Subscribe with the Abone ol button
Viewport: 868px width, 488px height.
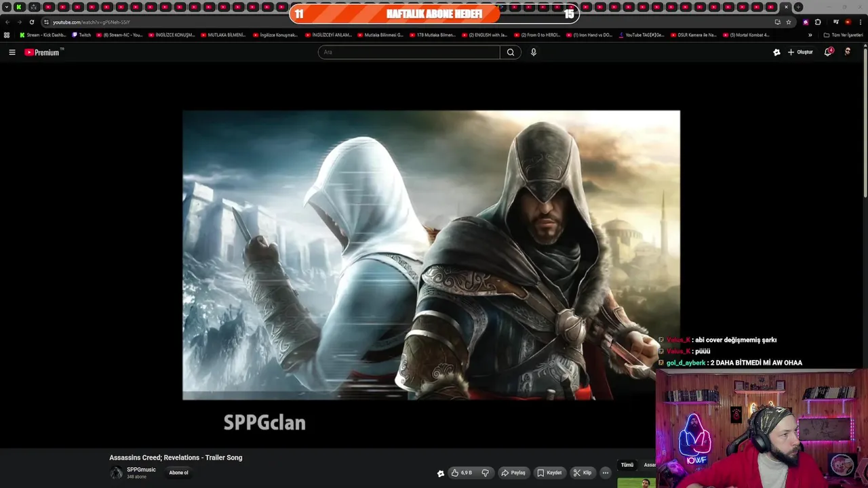coord(178,472)
